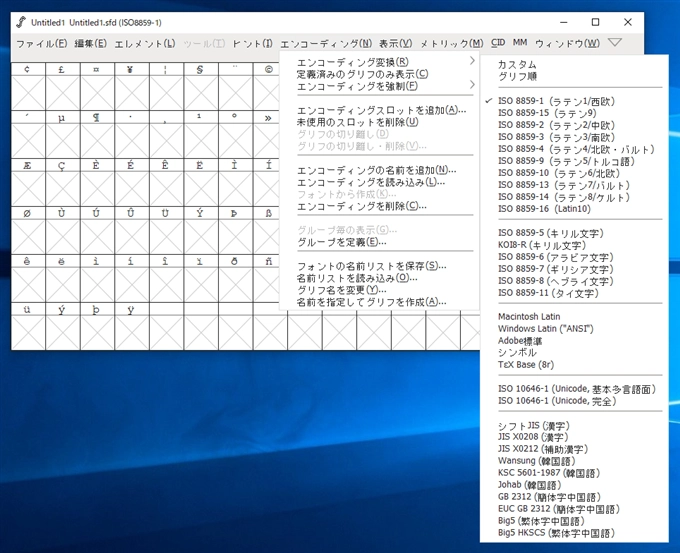Open the MM menu
This screenshot has width=680, height=553.
(520, 43)
